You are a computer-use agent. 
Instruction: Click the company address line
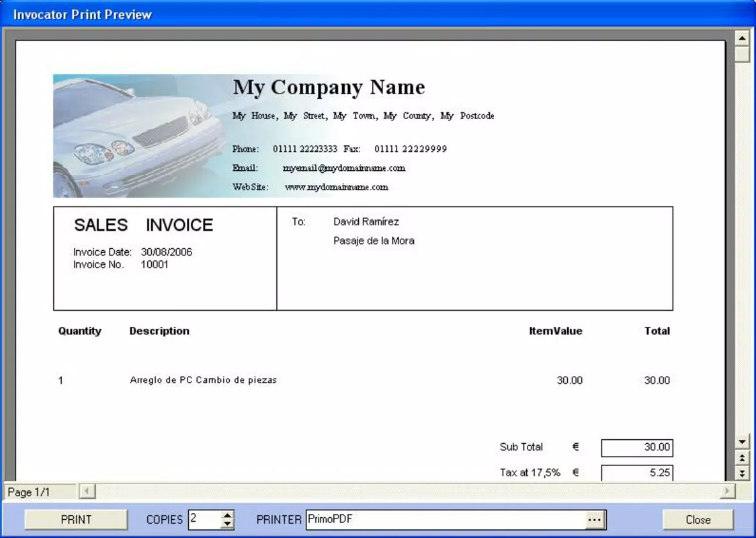tap(363, 116)
